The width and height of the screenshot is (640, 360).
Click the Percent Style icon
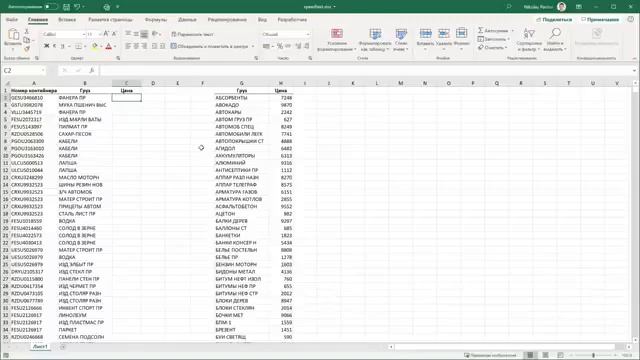pos(280,46)
